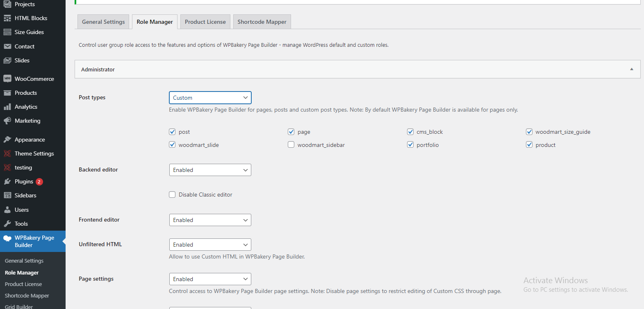The width and height of the screenshot is (644, 309).
Task: Uncheck the portfolio post type checkbox
Action: tap(410, 144)
